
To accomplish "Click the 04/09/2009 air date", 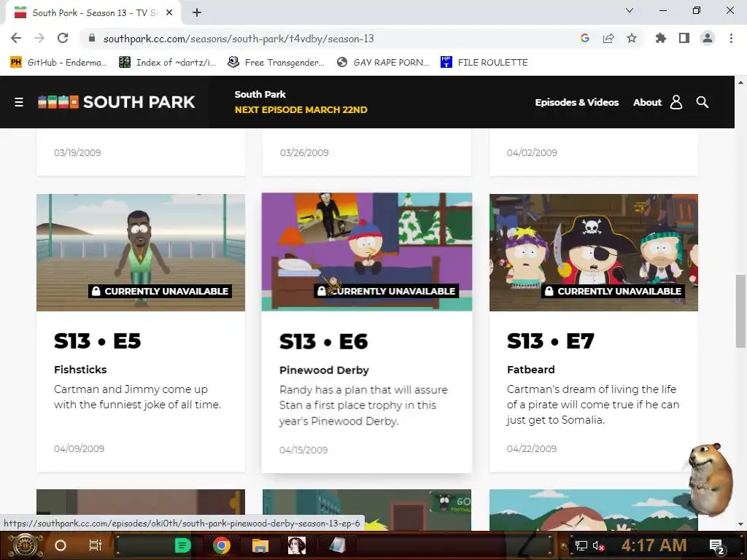I will pyautogui.click(x=79, y=448).
